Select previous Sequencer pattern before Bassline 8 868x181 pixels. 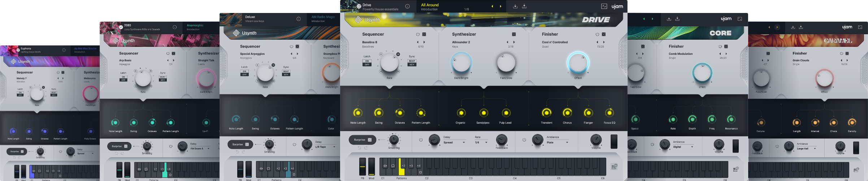point(418,42)
